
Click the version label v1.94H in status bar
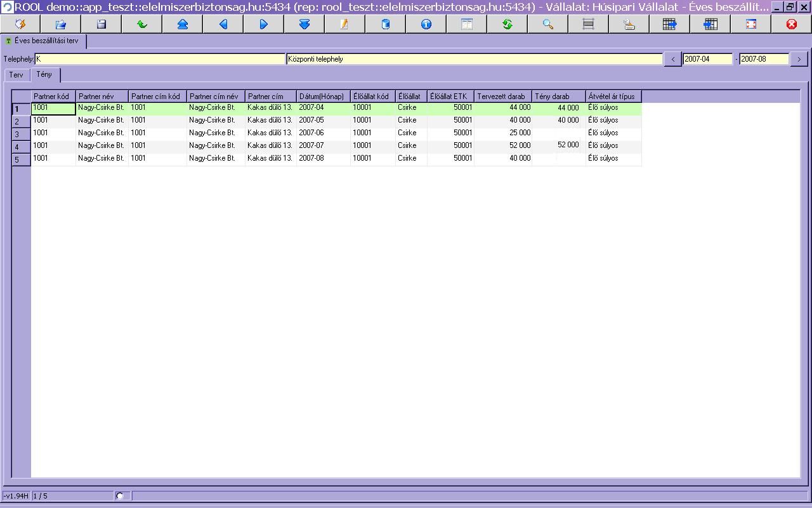tap(16, 496)
